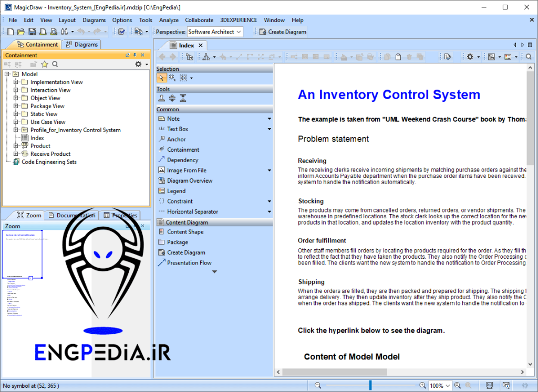This screenshot has width=538, height=392.
Task: Click the Save Project icon
Action: [32, 32]
